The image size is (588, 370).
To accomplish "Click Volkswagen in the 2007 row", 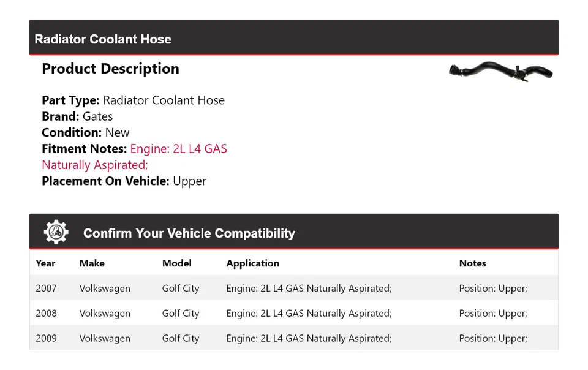I will click(x=105, y=289).
